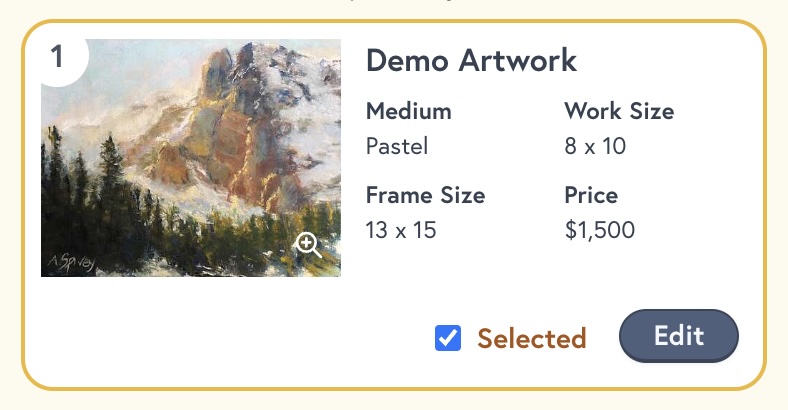Click the $1,500 price value
The width and height of the screenshot is (788, 410).
point(600,230)
